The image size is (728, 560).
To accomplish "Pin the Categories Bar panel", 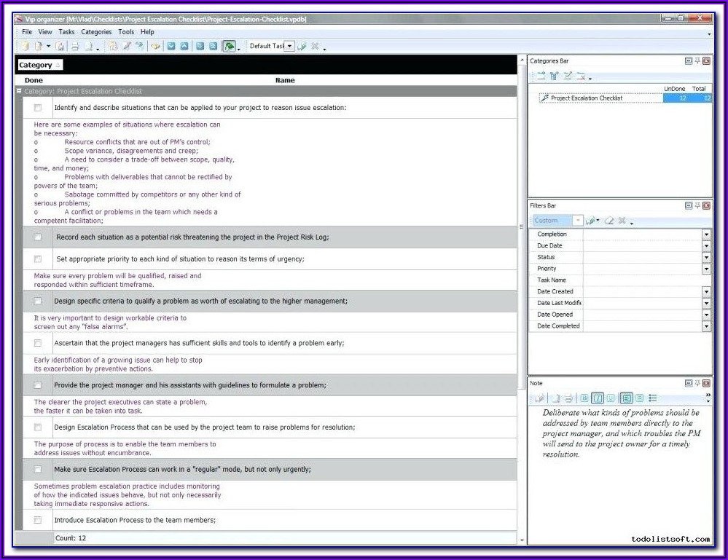I will [697, 61].
